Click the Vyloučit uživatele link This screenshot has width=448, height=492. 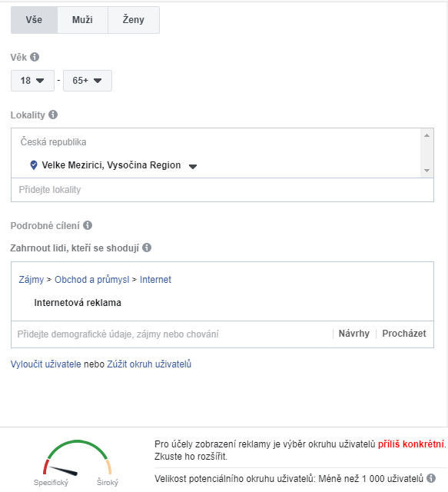pos(46,364)
